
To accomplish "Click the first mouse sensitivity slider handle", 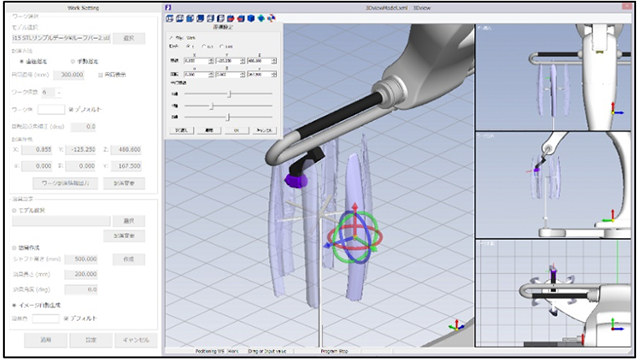I will click(229, 94).
